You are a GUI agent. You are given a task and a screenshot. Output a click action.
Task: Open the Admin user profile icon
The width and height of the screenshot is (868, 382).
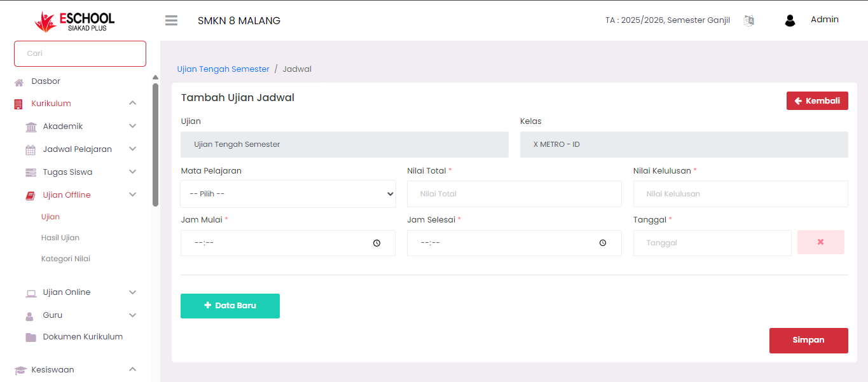click(790, 20)
